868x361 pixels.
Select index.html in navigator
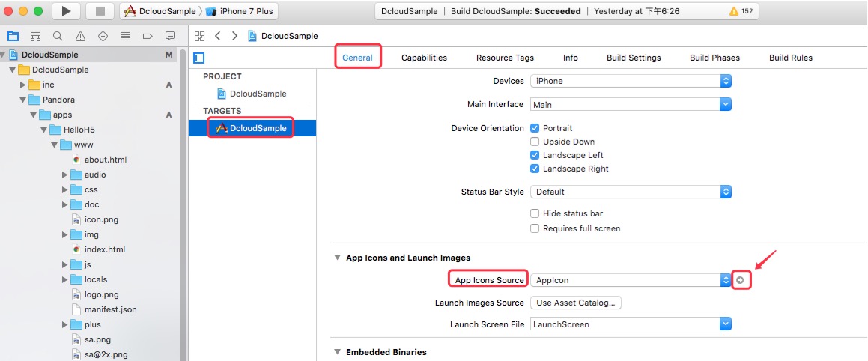(x=105, y=249)
